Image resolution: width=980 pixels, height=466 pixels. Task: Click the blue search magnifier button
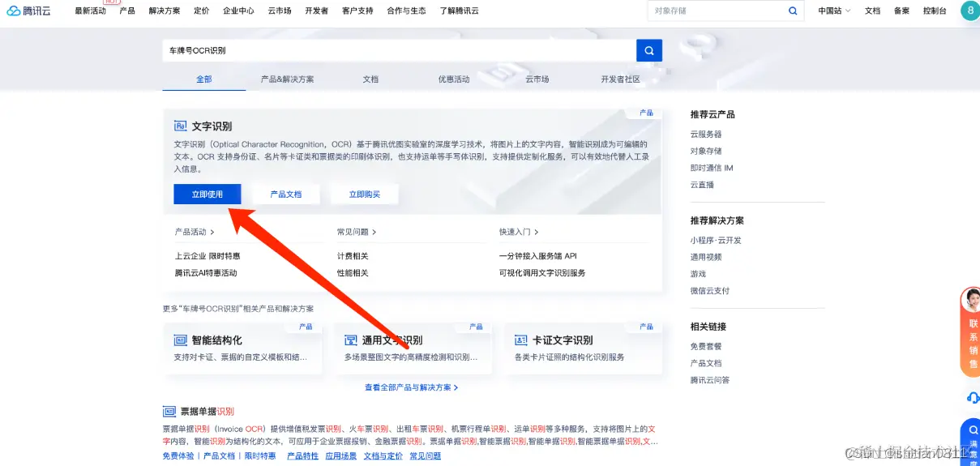[649, 50]
